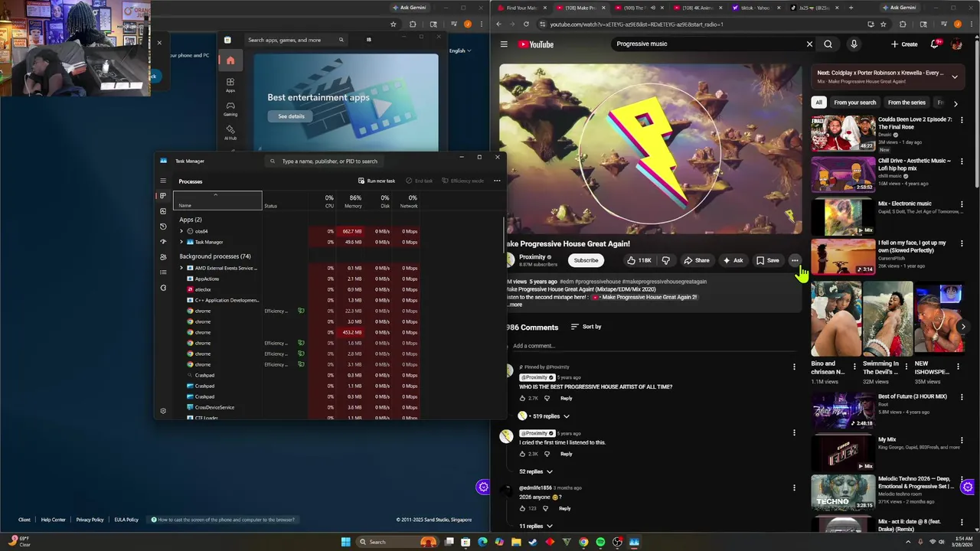This screenshot has height=551, width=980.
Task: Subscribe to the Proximity channel
Action: pos(586,260)
